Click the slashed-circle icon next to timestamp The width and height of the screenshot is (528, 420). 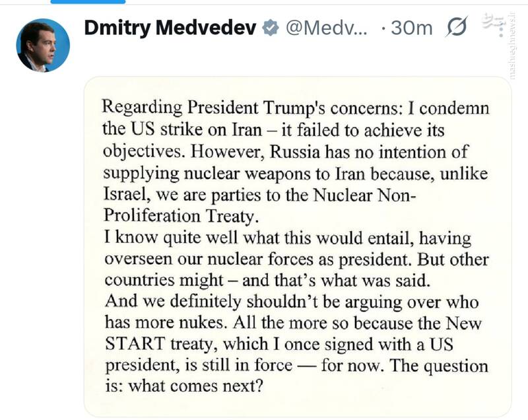[x=457, y=28]
